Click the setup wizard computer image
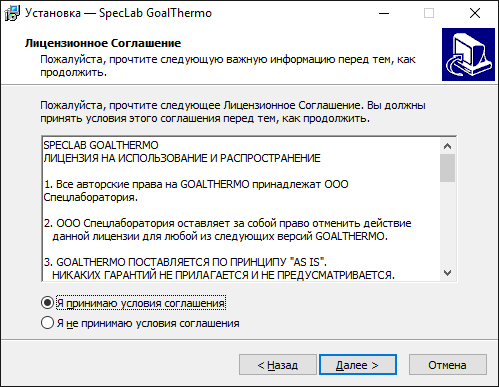The width and height of the screenshot is (499, 387). pyautogui.click(x=468, y=54)
